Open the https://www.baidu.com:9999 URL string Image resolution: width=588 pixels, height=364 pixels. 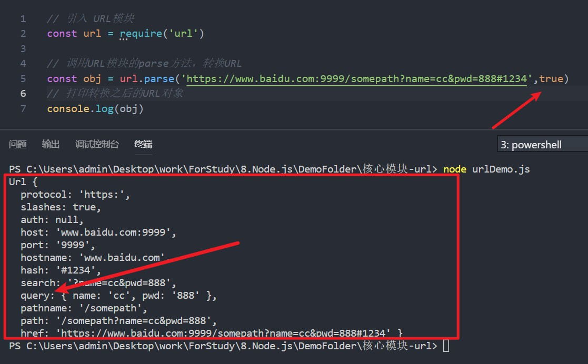click(x=356, y=79)
